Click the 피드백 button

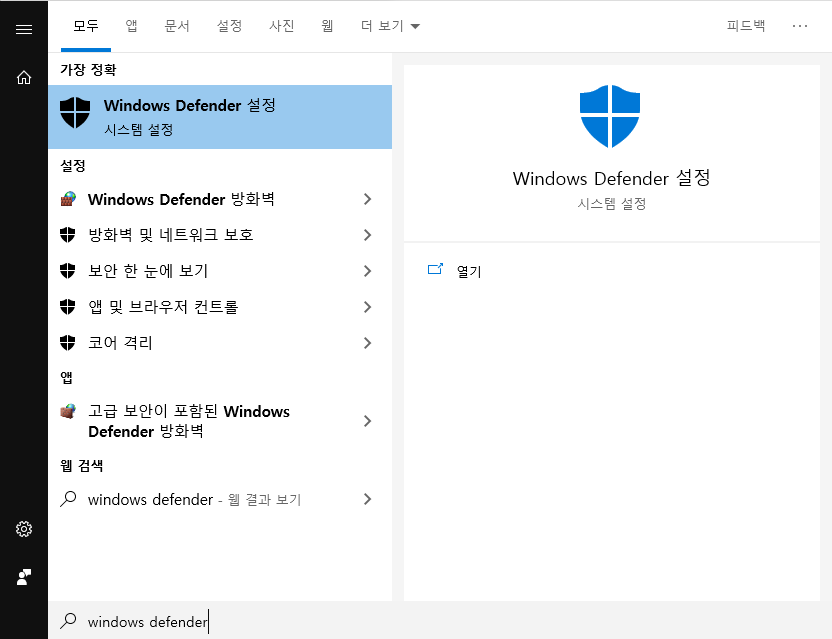(x=746, y=25)
